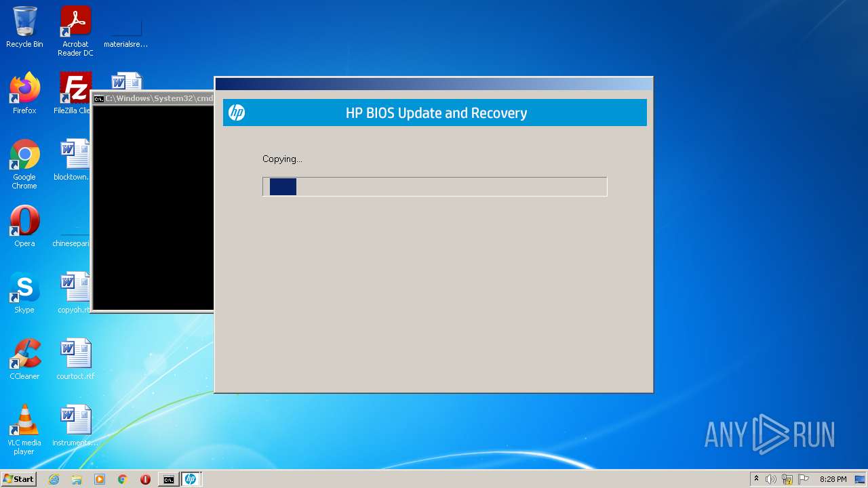Click the HP logo in the banner
This screenshot has height=488, width=868.
click(x=237, y=113)
